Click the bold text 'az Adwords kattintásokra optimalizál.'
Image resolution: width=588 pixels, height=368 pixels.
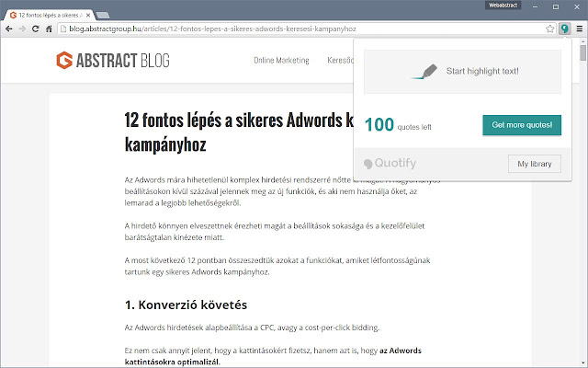273,356
